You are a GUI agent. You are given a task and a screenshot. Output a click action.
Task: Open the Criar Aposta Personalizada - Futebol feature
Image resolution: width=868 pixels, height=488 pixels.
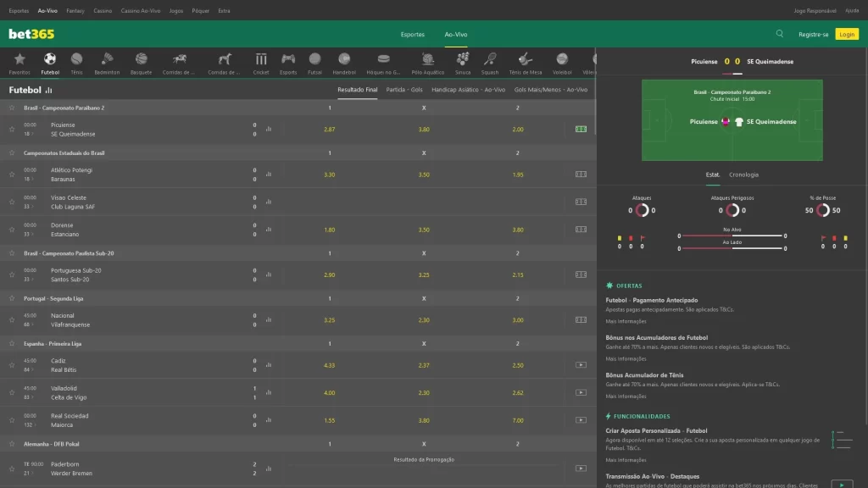[x=656, y=430]
